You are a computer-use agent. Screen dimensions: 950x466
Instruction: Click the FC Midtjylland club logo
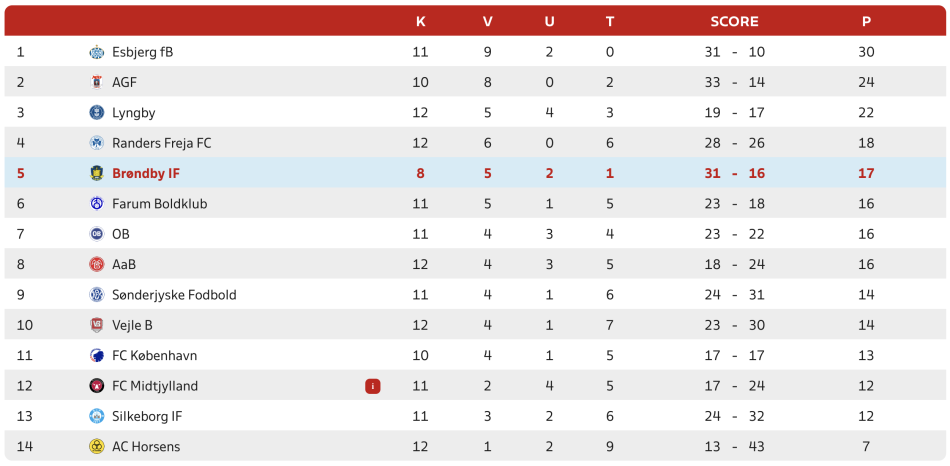pyautogui.click(x=96, y=386)
